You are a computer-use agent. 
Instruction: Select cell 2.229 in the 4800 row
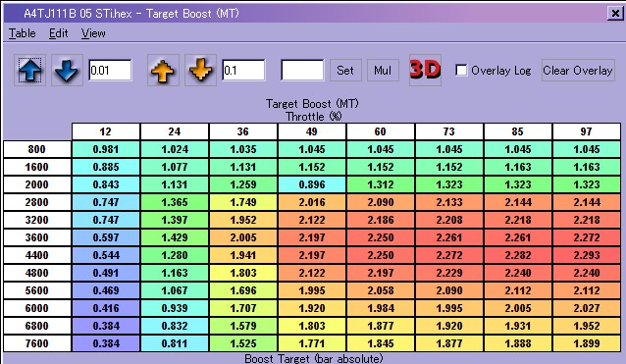[x=449, y=273]
